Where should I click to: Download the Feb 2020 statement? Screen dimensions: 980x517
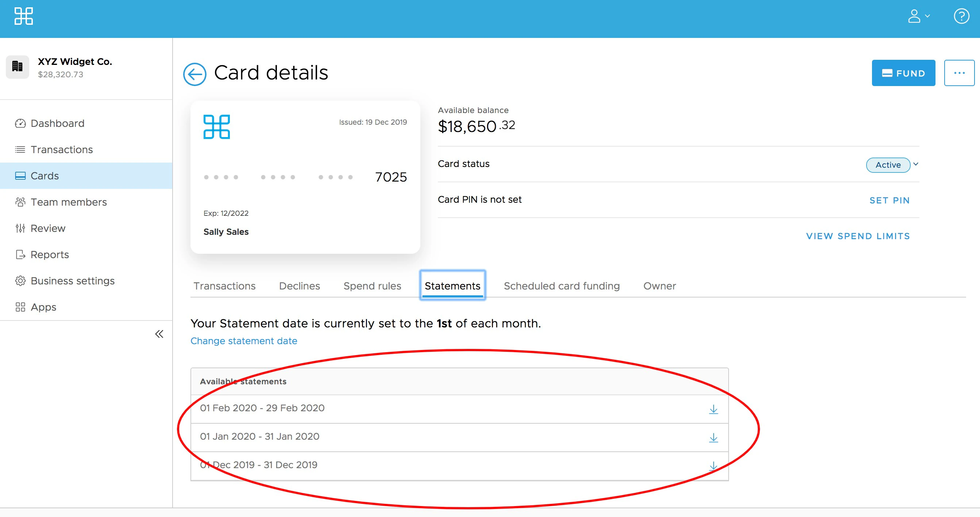[x=713, y=409]
